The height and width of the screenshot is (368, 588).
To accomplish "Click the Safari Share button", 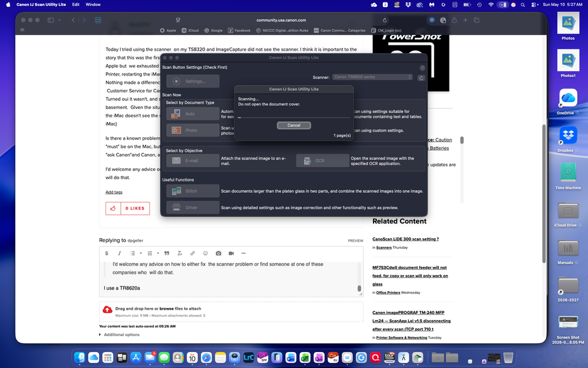I will click(x=454, y=20).
